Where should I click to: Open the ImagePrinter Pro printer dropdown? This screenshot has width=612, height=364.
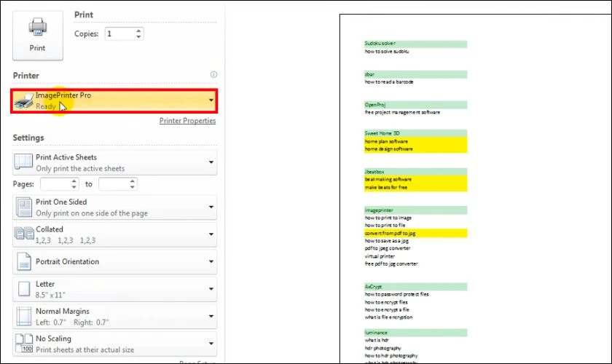click(114, 101)
